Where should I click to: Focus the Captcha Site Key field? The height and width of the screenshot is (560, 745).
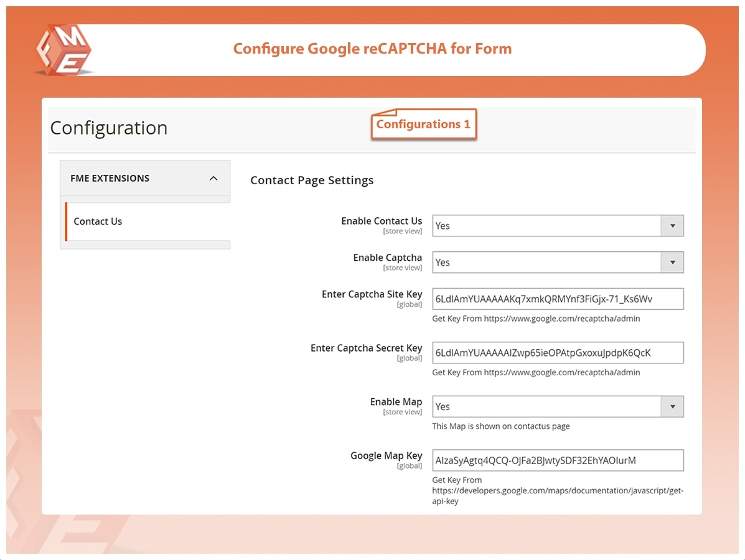(x=558, y=299)
